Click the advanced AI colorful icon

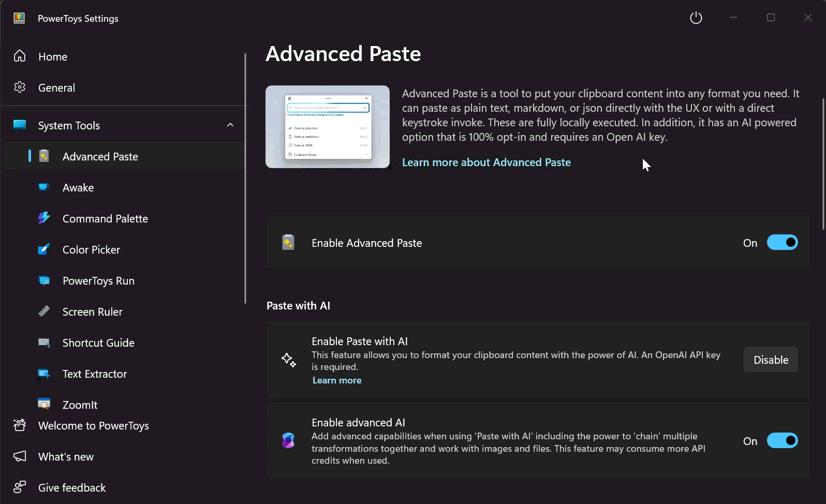pyautogui.click(x=288, y=441)
